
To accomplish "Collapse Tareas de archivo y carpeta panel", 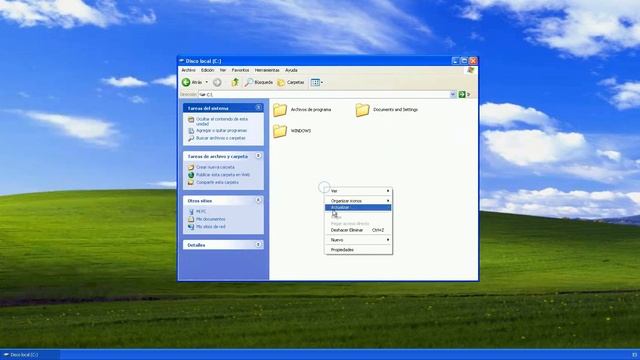I will tap(258, 156).
